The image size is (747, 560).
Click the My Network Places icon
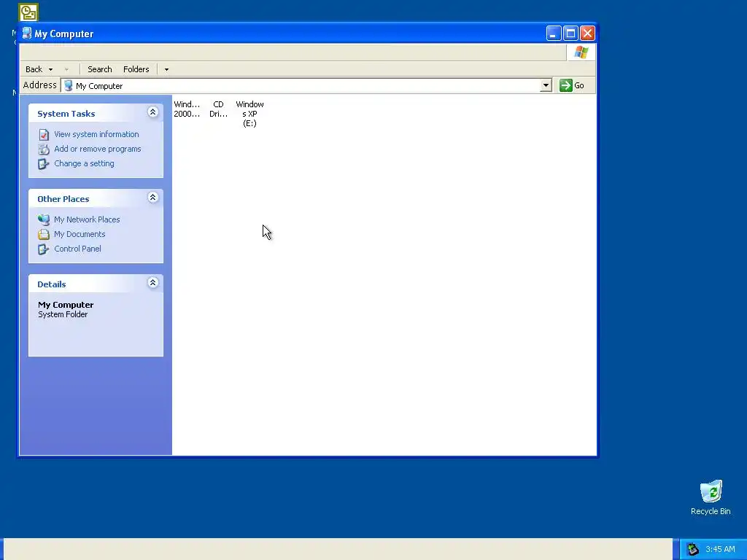pos(44,219)
